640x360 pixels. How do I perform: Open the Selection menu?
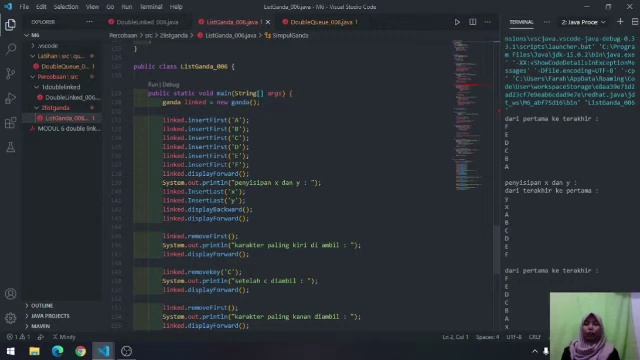[x=66, y=7]
